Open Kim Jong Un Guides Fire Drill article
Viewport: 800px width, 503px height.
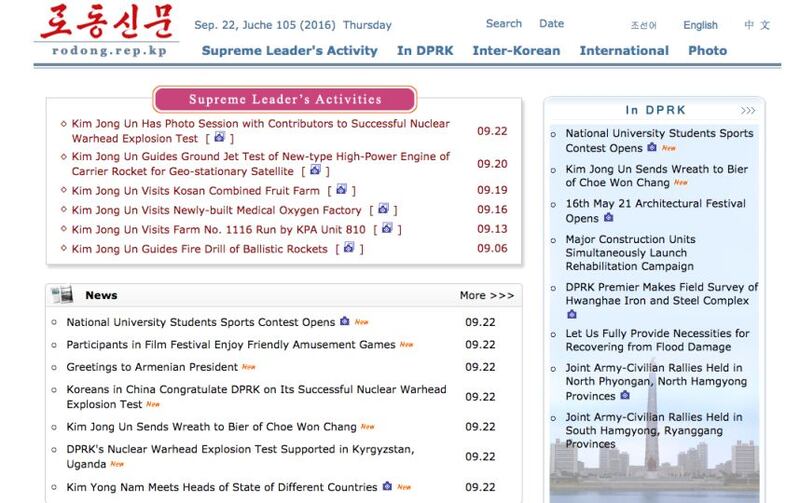tap(199, 248)
